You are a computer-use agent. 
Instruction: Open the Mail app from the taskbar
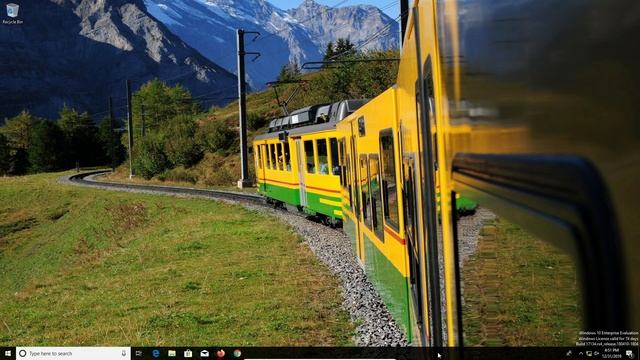tap(204, 353)
